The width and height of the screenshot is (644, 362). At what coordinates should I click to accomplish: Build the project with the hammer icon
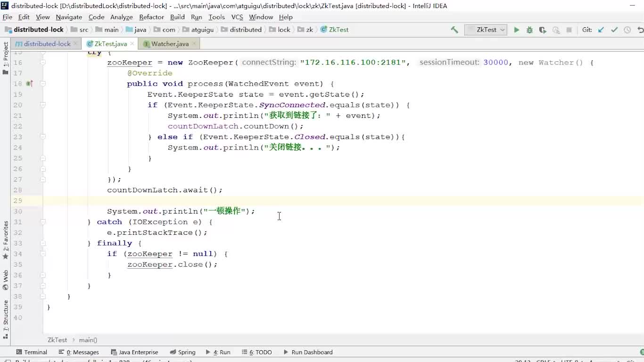click(454, 30)
